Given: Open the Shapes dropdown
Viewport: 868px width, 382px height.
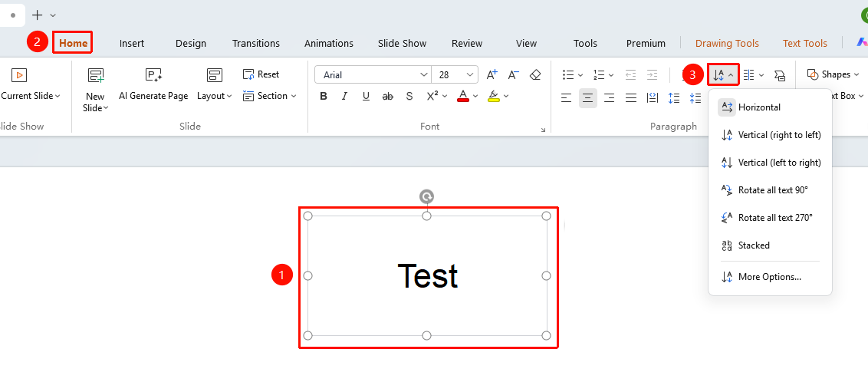Looking at the screenshot, I should coord(833,74).
